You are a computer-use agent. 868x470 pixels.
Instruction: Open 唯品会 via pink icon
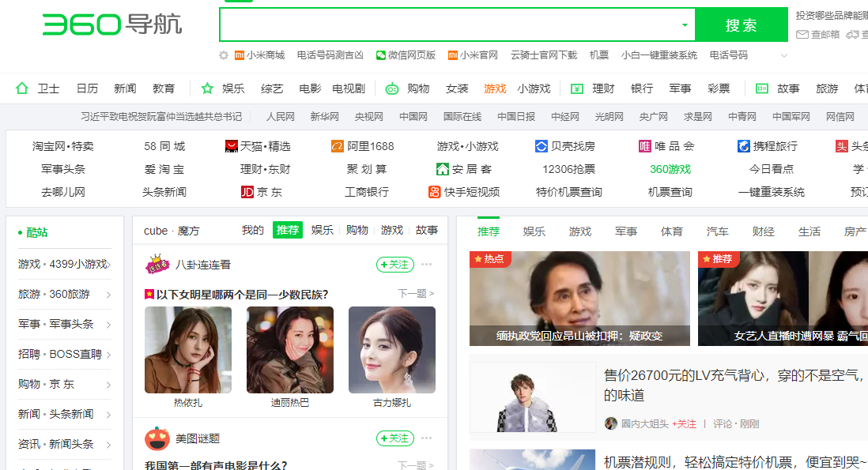[645, 147]
